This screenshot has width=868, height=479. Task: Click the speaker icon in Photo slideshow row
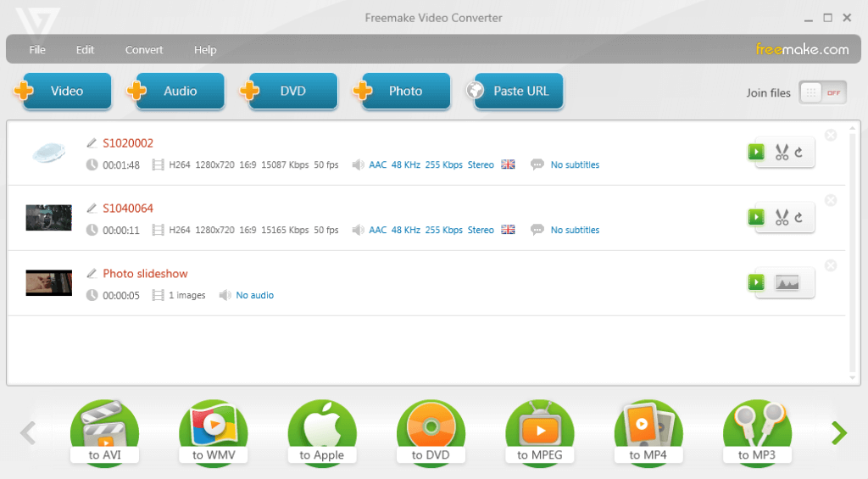click(225, 295)
